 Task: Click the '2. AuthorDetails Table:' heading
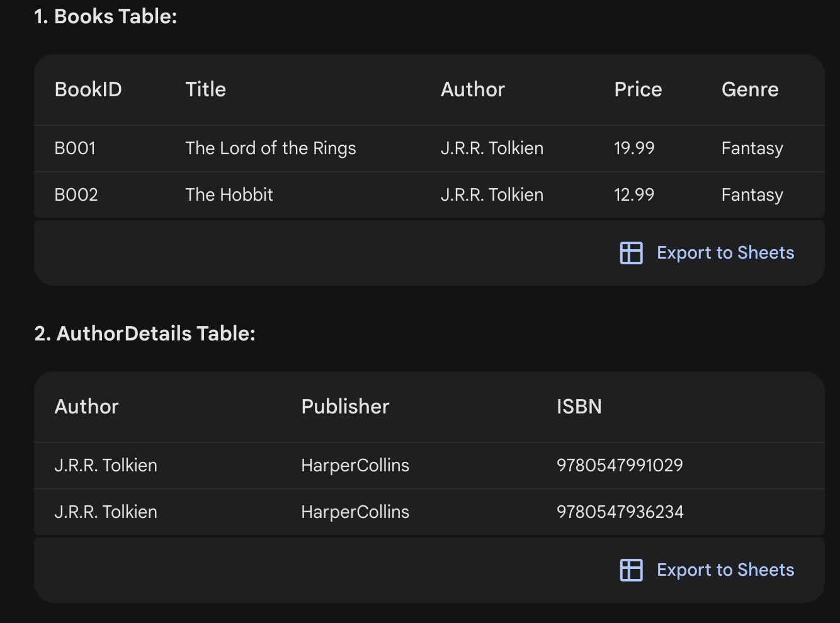(145, 334)
